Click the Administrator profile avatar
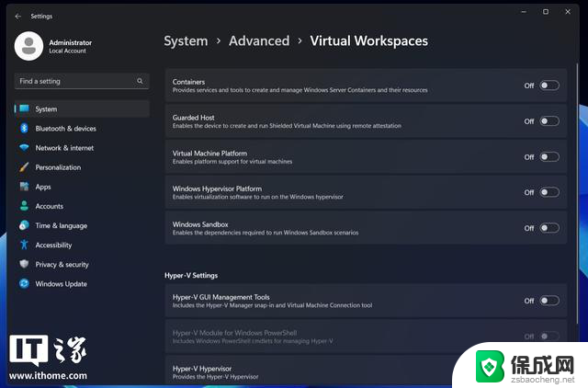 coord(28,46)
